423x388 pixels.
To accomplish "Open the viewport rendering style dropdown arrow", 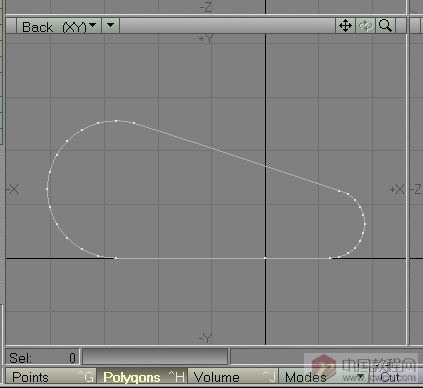I will coord(111,26).
